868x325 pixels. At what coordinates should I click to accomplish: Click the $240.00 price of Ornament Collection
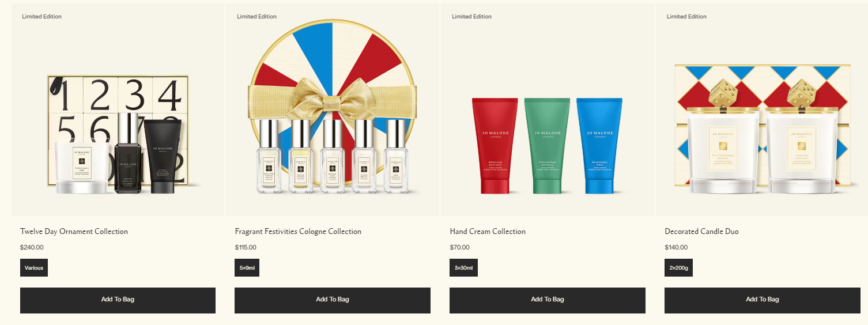pyautogui.click(x=32, y=248)
